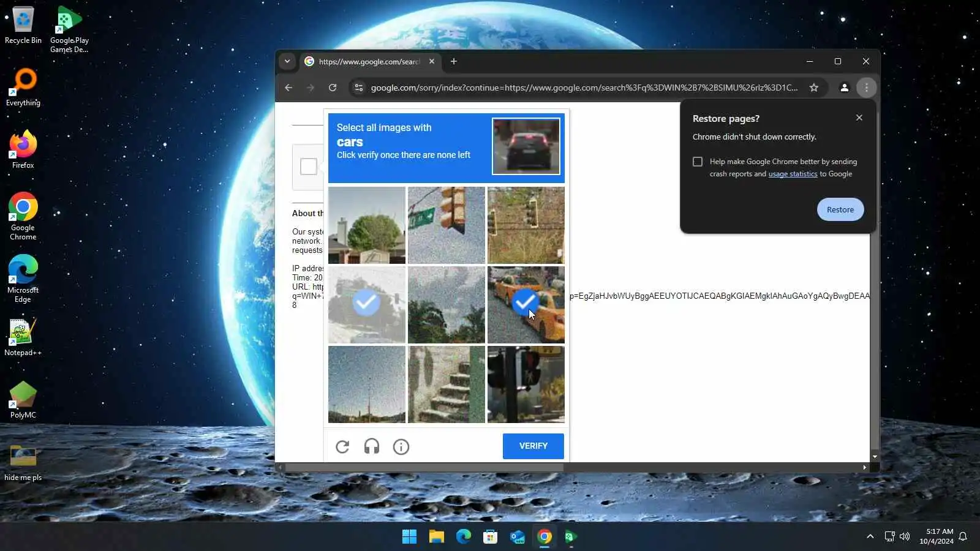980x551 pixels.
Task: Deselect the checked greyed-out tile
Action: 367,305
